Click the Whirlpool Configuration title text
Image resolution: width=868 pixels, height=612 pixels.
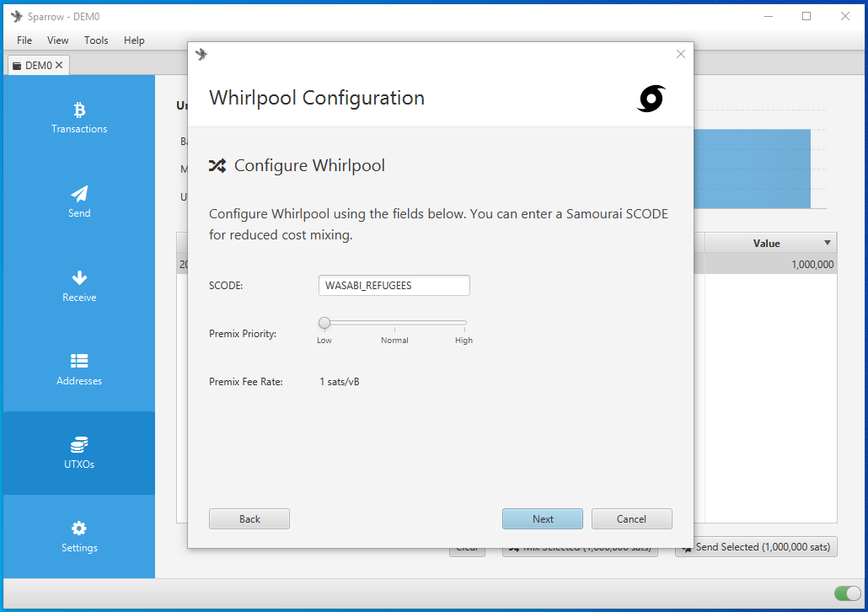317,98
